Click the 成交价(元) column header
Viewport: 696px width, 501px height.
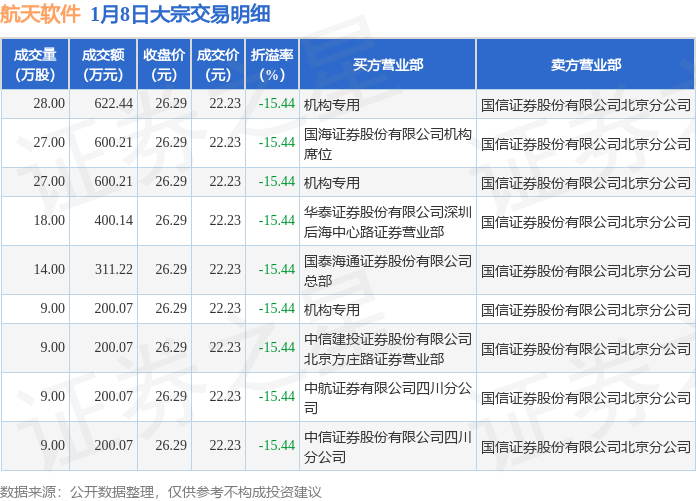(x=218, y=64)
